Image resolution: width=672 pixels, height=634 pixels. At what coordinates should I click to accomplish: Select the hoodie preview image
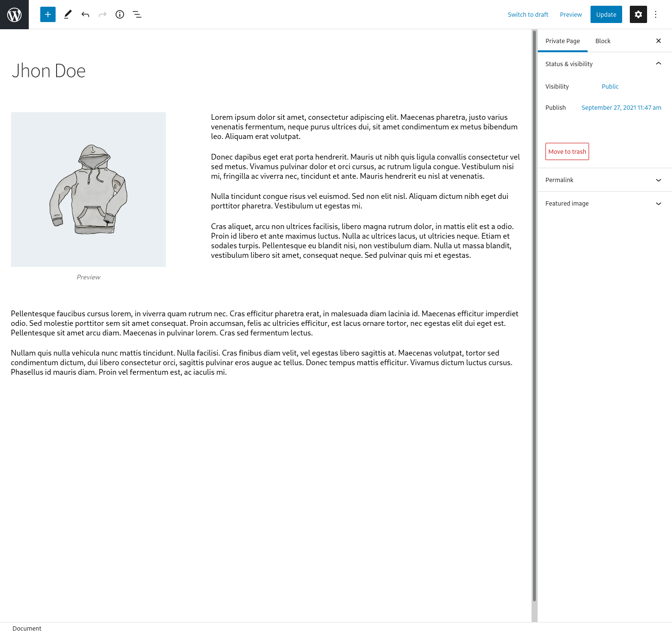pyautogui.click(x=88, y=189)
